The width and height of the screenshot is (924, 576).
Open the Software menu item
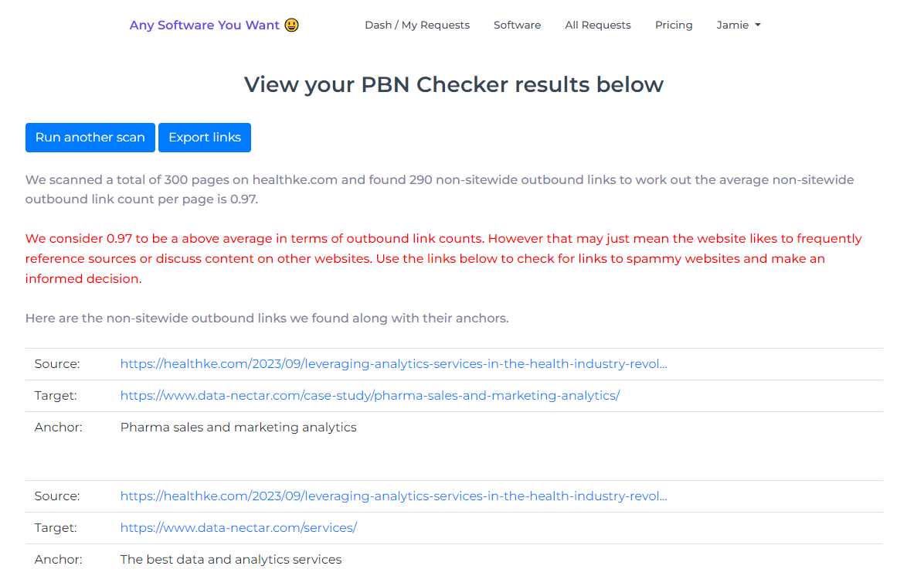tap(517, 25)
